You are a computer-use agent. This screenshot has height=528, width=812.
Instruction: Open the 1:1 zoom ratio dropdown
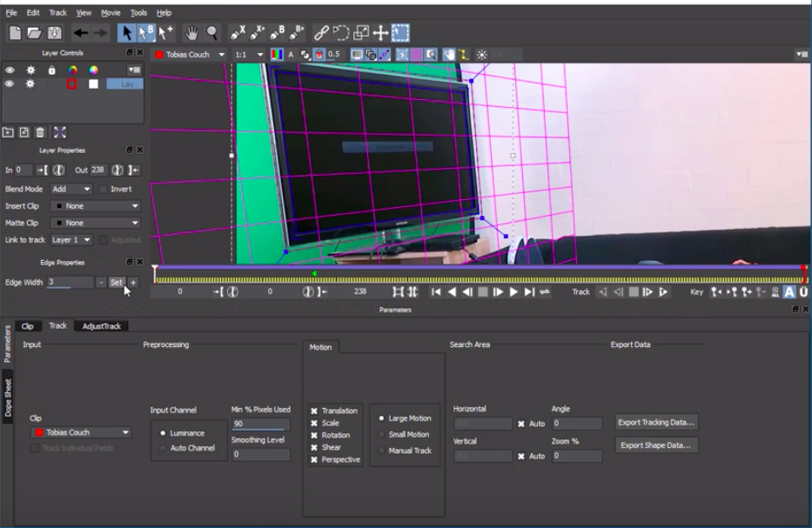coord(249,54)
